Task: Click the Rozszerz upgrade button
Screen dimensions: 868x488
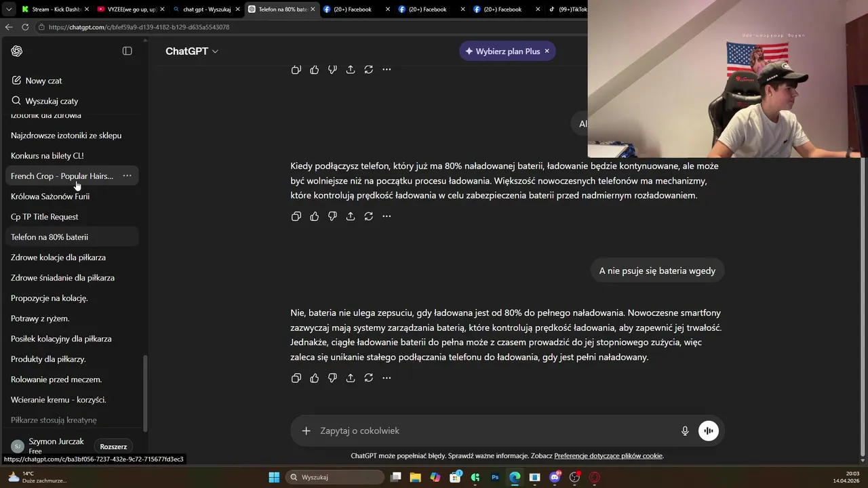Action: coord(113,447)
